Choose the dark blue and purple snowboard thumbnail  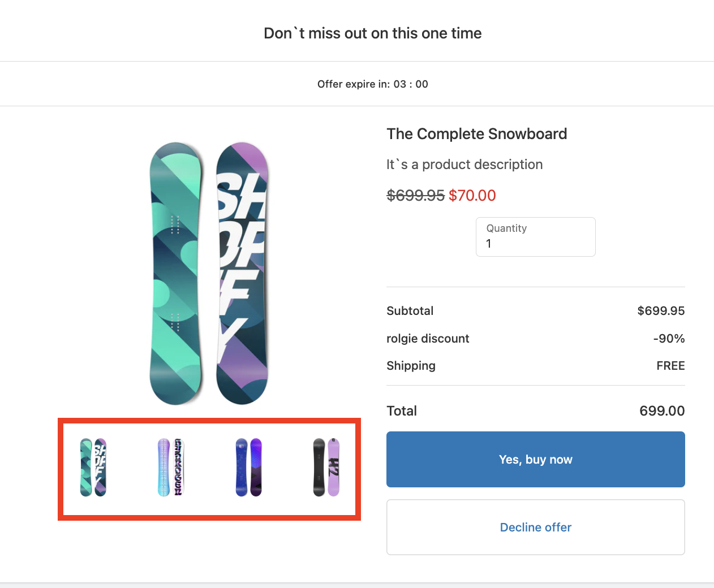pyautogui.click(x=248, y=468)
